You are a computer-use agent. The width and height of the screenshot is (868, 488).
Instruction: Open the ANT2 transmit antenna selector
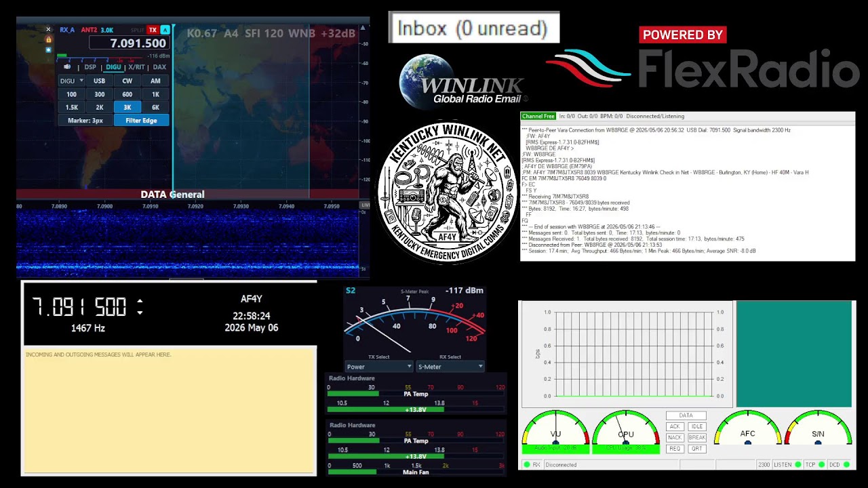[x=89, y=30]
